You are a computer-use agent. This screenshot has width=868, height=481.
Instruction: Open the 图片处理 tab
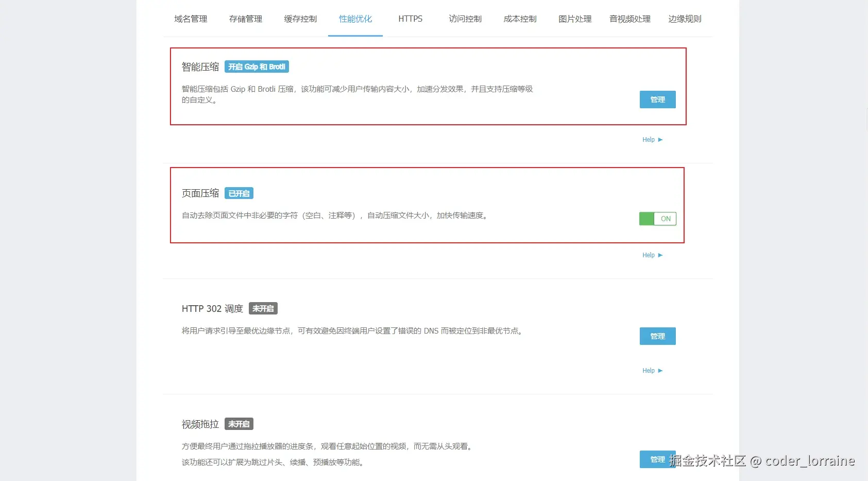[x=575, y=19]
